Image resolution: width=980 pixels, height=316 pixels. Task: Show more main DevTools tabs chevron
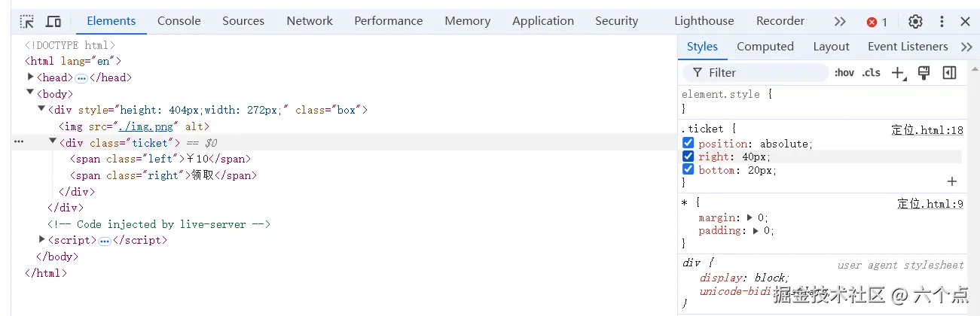coord(840,22)
